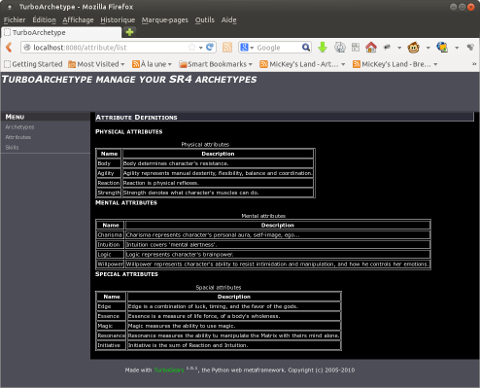Click the Logic name cell

point(110,254)
